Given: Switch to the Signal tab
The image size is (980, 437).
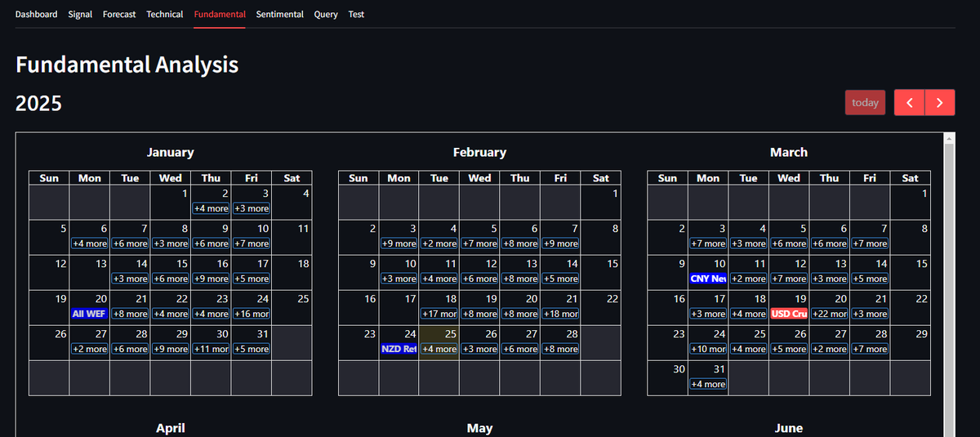Looking at the screenshot, I should [80, 14].
